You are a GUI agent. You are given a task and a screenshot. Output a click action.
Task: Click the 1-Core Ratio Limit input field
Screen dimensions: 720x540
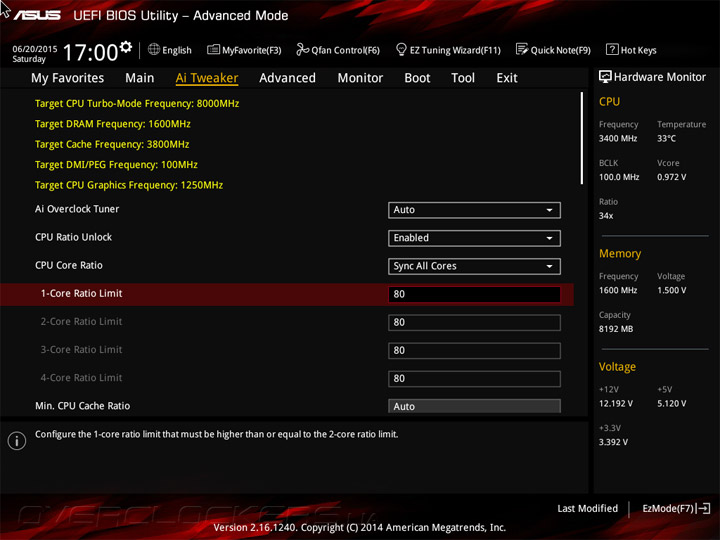pos(474,294)
